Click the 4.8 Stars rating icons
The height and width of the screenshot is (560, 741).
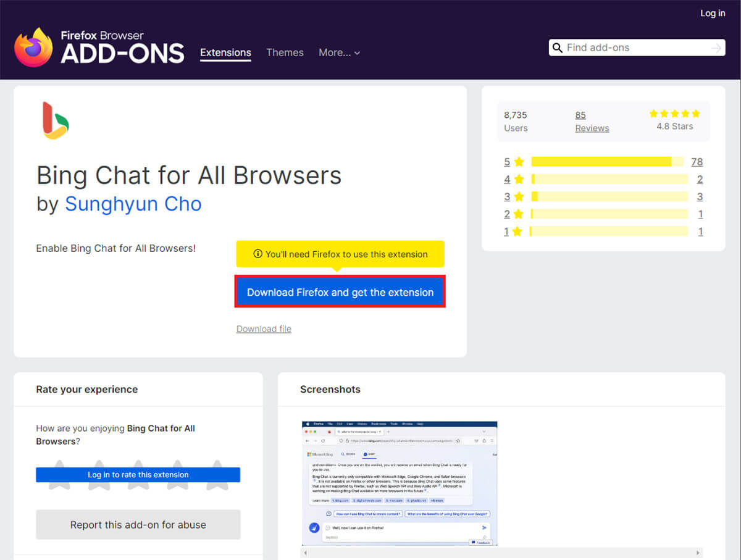pos(674,114)
